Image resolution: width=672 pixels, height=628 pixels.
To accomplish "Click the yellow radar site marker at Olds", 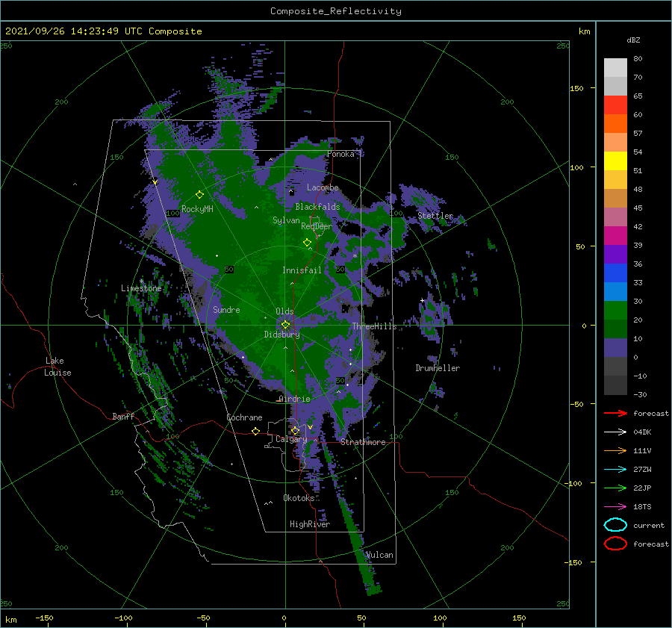I will [x=285, y=325].
